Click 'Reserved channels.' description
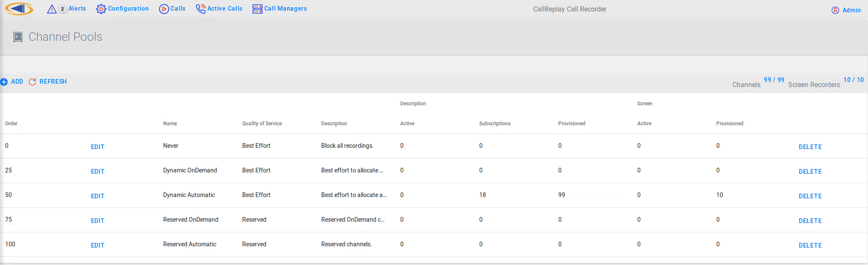The height and width of the screenshot is (265, 868). click(x=347, y=244)
